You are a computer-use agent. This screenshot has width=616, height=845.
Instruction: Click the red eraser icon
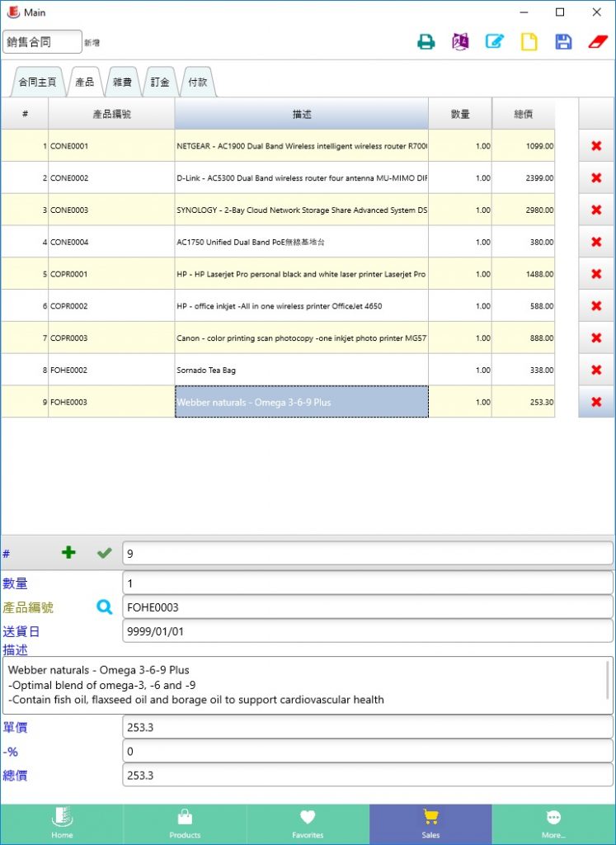pos(598,42)
